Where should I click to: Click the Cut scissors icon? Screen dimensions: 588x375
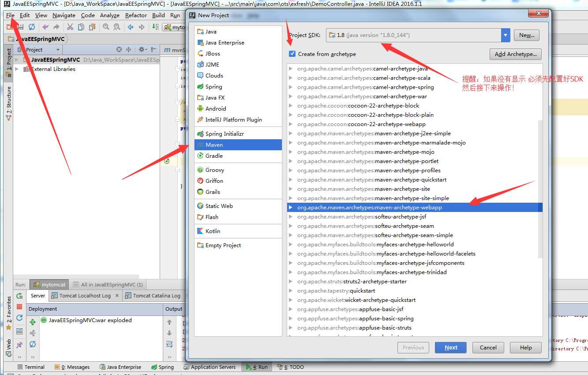(70, 27)
